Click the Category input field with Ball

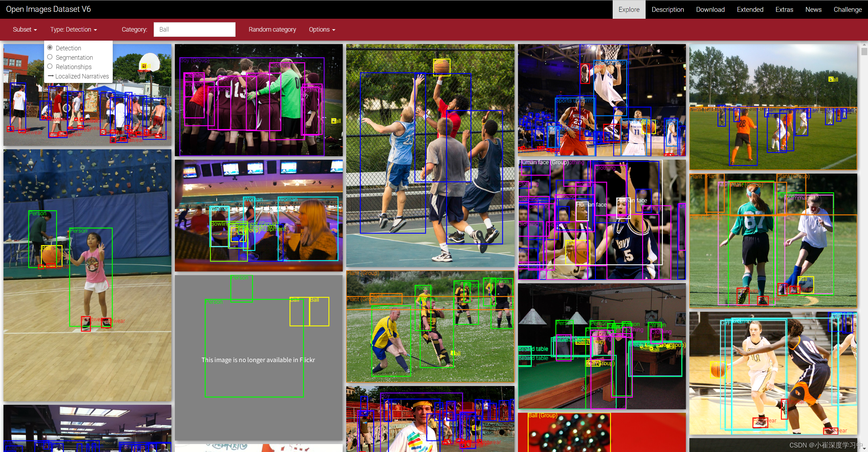tap(194, 30)
